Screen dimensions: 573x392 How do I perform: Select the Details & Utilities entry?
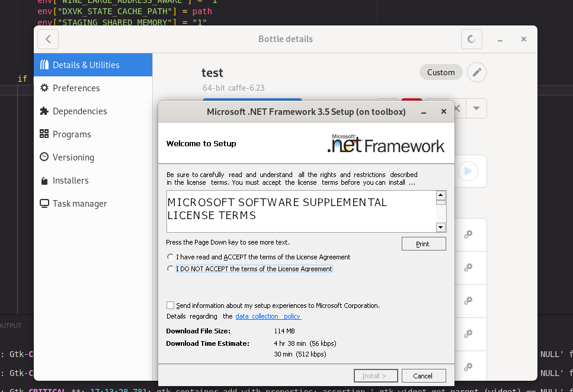44,65
